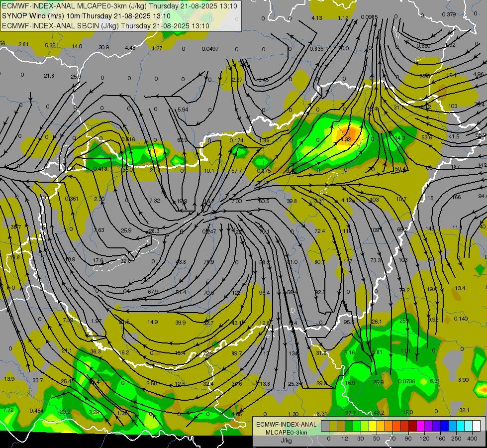Click the map value 30.9

[x=104, y=47]
